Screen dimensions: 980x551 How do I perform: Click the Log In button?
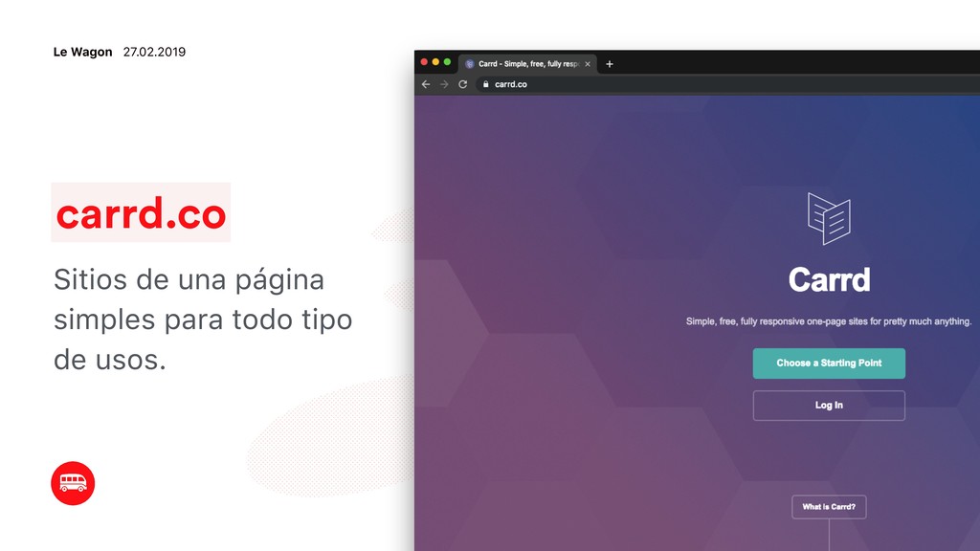[x=829, y=406]
